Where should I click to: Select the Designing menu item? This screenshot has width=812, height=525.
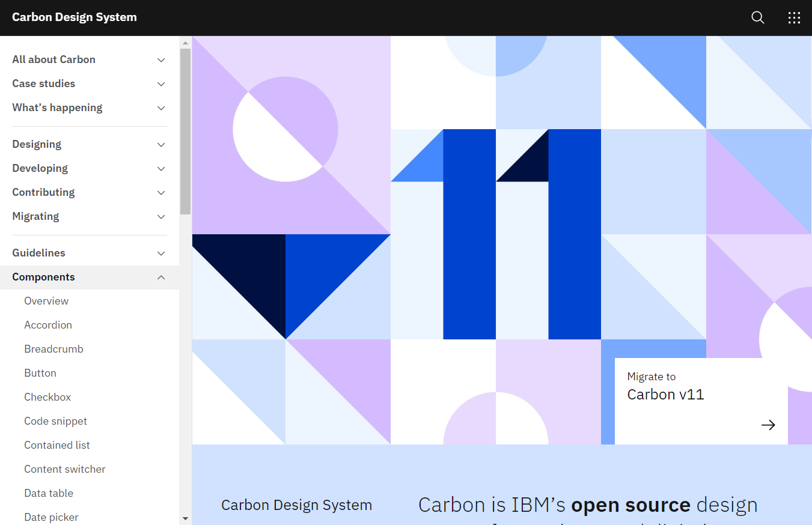[90, 144]
